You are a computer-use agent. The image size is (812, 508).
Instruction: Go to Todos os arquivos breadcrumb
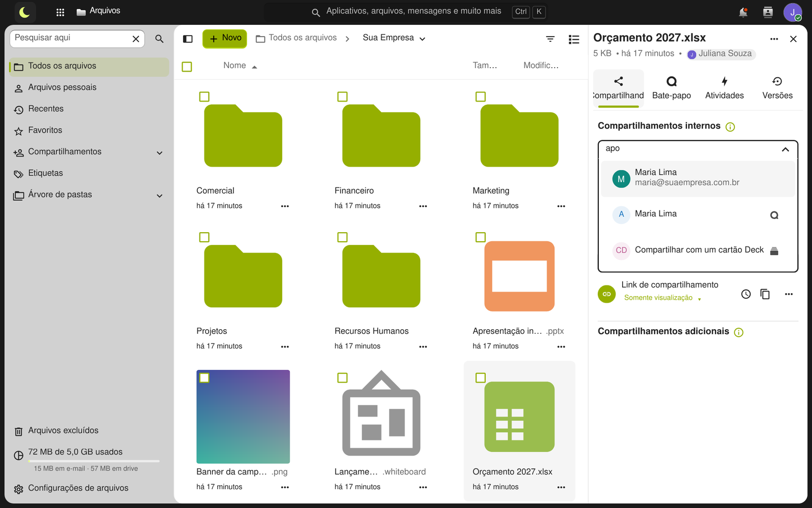click(x=296, y=38)
